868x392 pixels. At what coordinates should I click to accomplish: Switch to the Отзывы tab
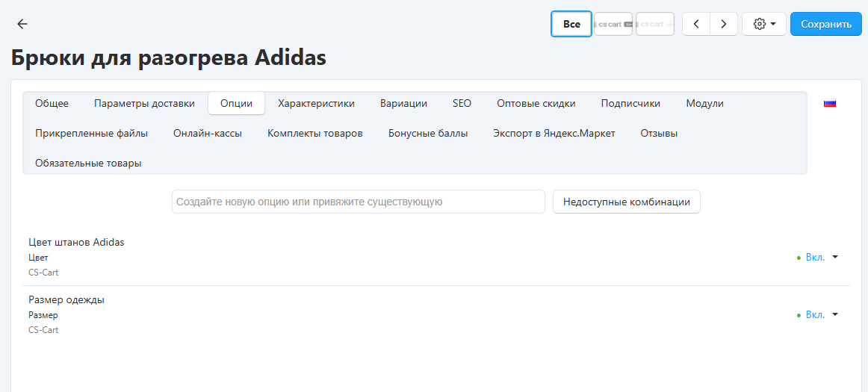pos(660,133)
